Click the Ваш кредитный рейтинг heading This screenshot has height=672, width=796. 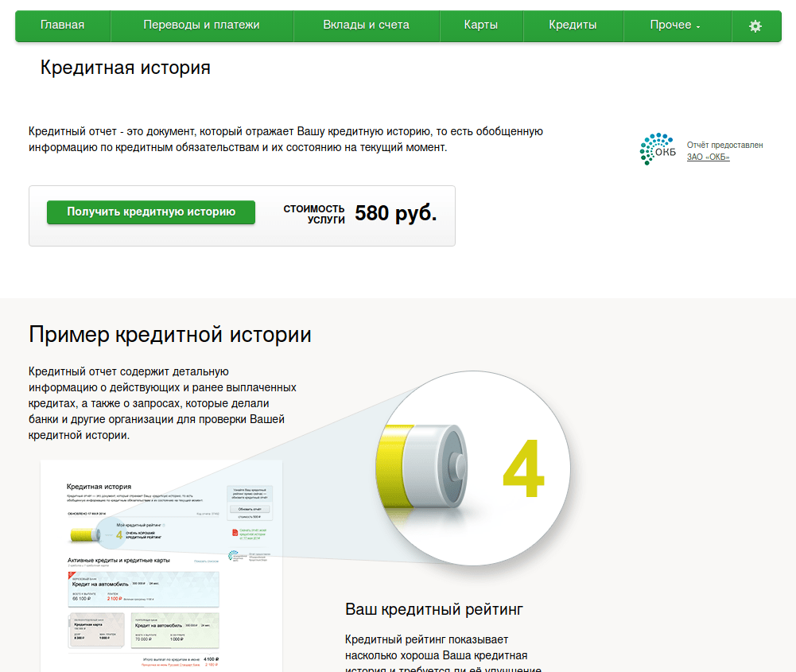pos(434,610)
